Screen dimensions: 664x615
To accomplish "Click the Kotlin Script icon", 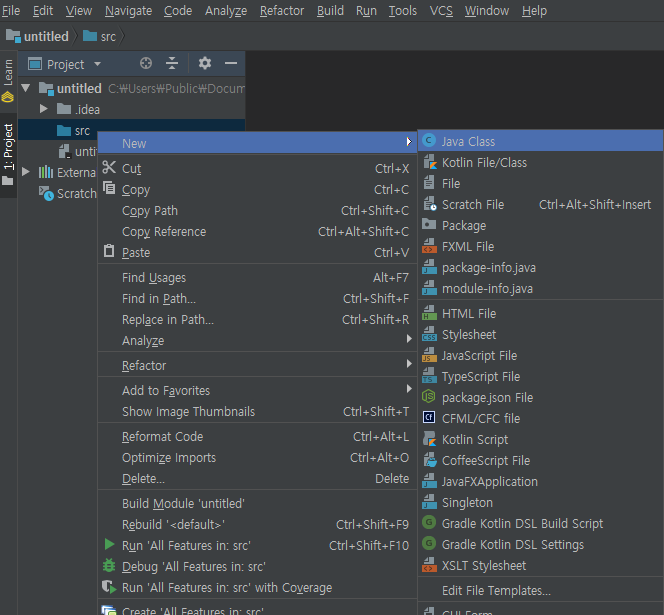I will tap(429, 439).
